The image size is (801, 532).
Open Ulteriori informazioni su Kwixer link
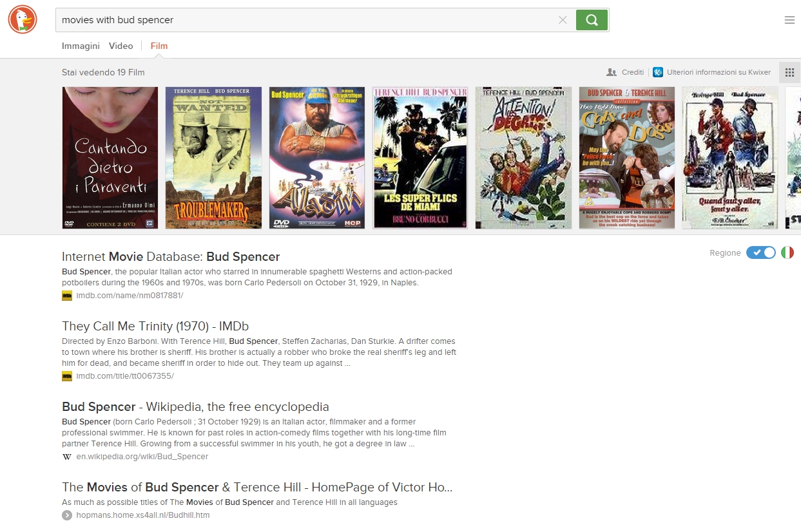click(719, 72)
